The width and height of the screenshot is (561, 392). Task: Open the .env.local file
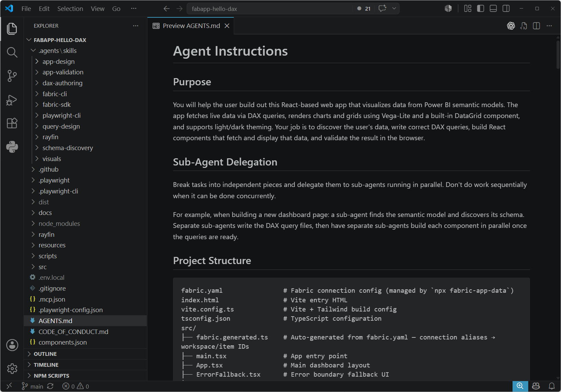[85, 278]
